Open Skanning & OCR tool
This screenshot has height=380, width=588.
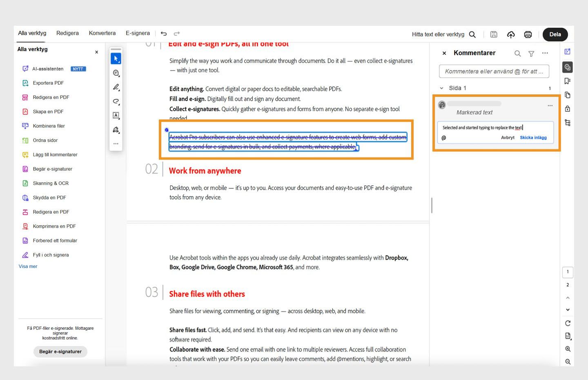click(45, 183)
